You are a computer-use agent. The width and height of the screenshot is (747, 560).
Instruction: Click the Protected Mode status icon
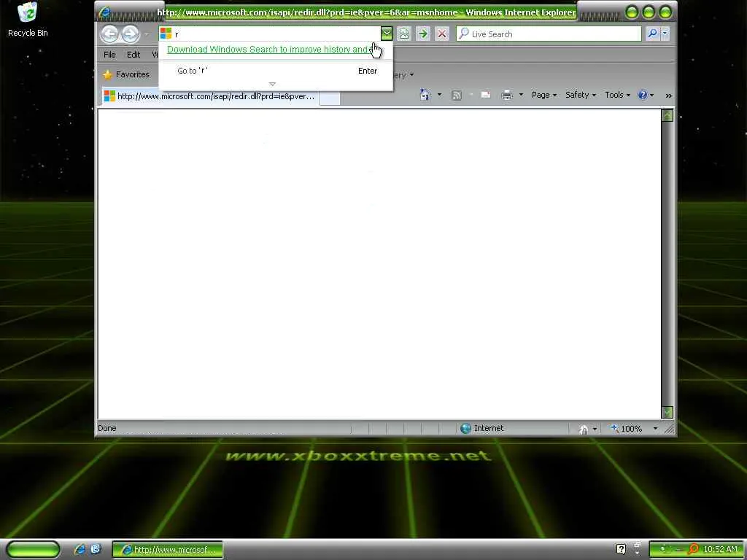(x=583, y=429)
